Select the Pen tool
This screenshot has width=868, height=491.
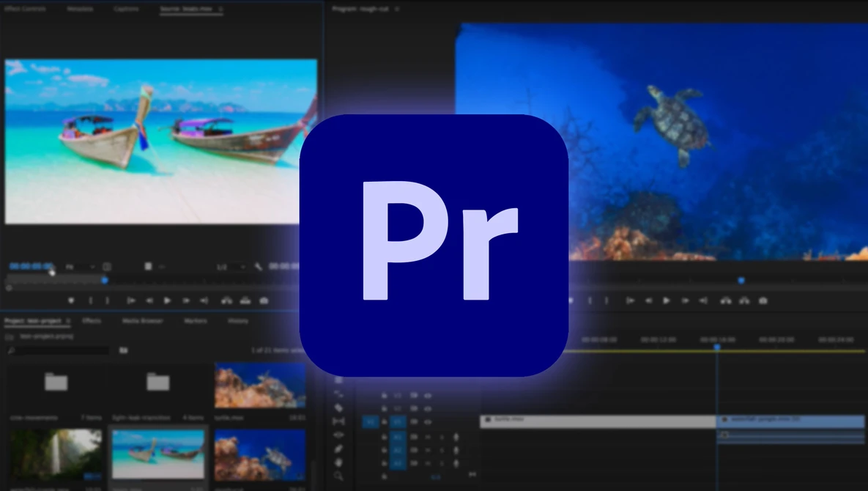click(x=339, y=449)
